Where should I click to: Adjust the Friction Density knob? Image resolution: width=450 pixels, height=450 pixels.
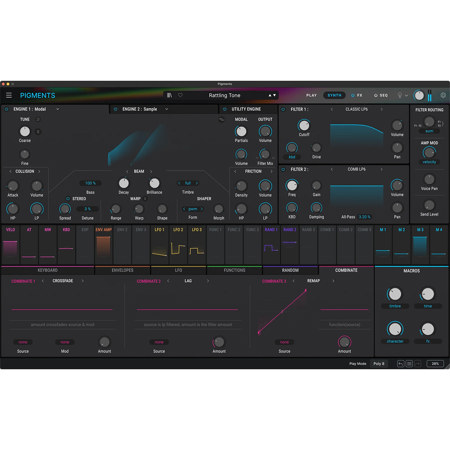pos(241,186)
